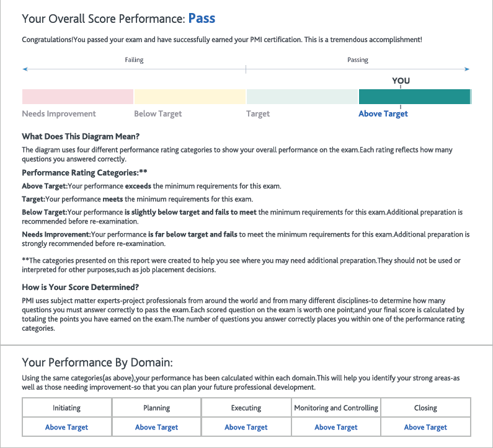Click the Above Target result under Initiating

click(x=66, y=427)
